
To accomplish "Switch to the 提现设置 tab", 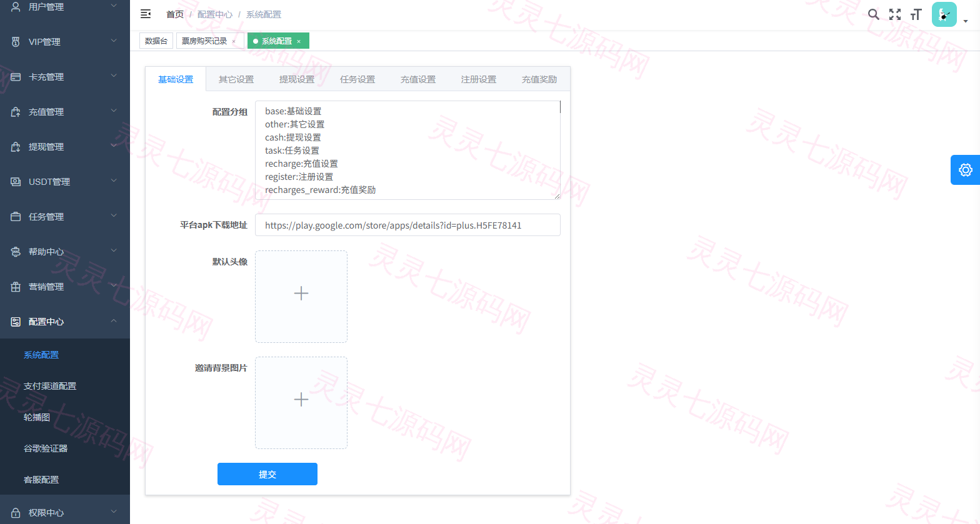I will [297, 79].
